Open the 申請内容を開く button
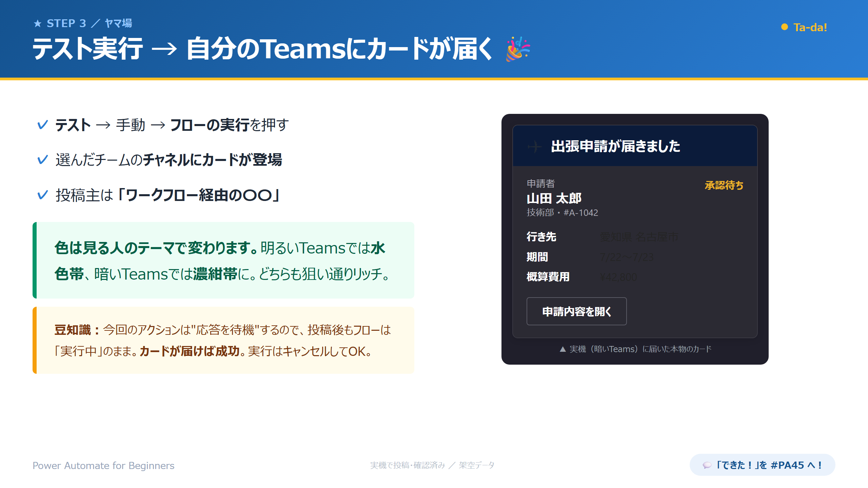This screenshot has width=868, height=488. (576, 311)
